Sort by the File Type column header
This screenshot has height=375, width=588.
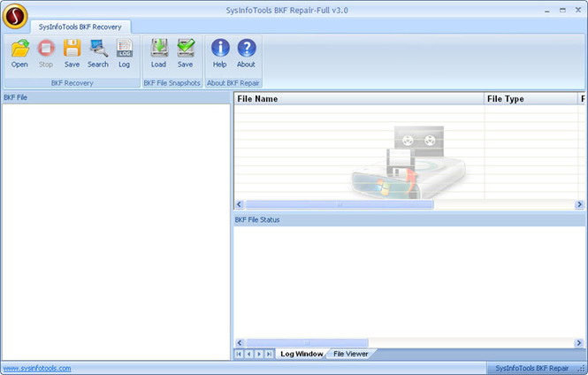click(x=531, y=99)
